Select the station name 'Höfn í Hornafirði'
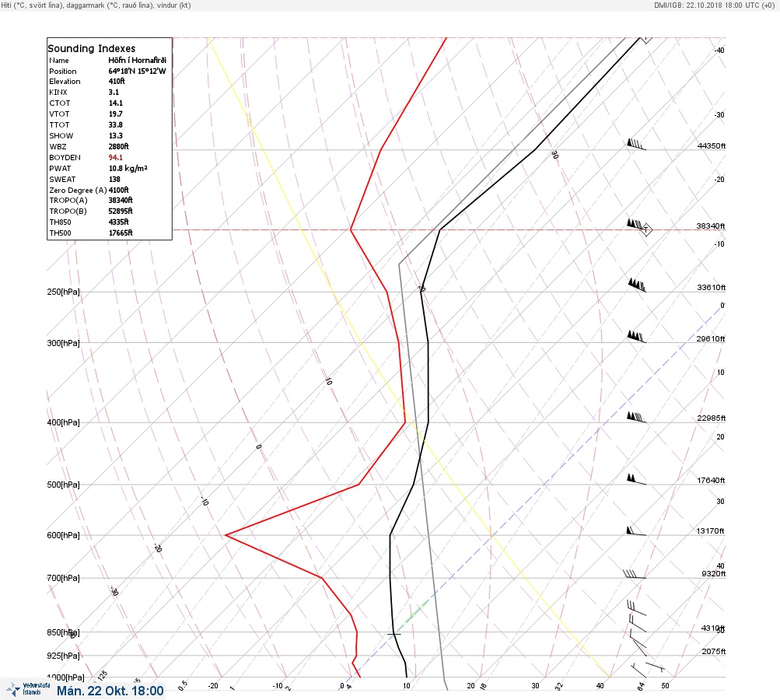 138,60
